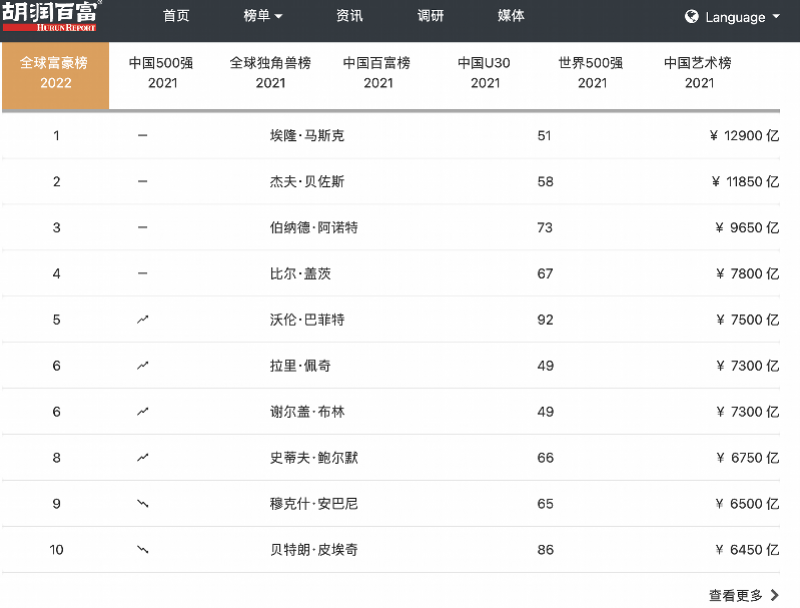The height and width of the screenshot is (608, 800).
Task: Click the upward trend icon for 沃伦·巴菲特
Action: pos(143,320)
